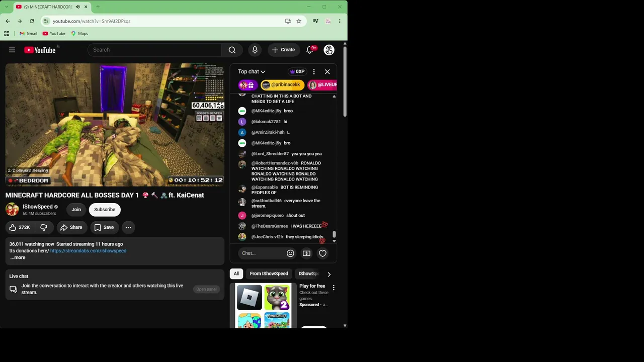The height and width of the screenshot is (362, 644).
Task: Click the Chat message input field
Action: click(262, 253)
